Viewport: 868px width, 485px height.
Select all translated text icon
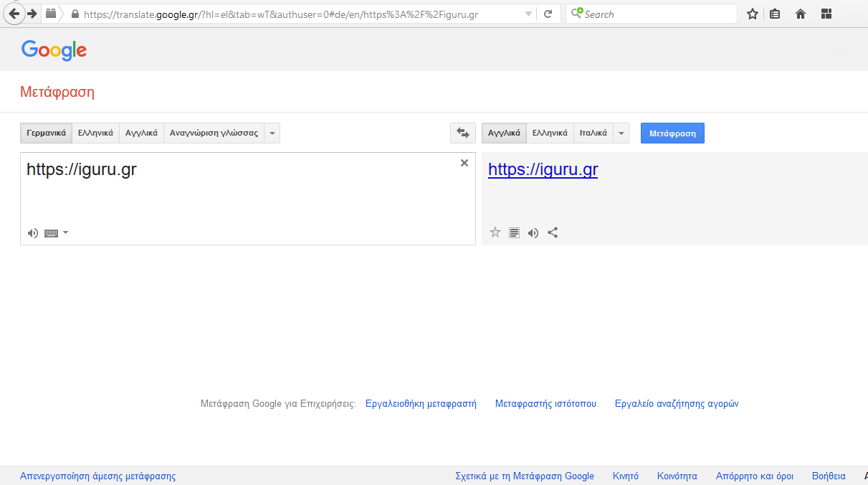(x=514, y=232)
